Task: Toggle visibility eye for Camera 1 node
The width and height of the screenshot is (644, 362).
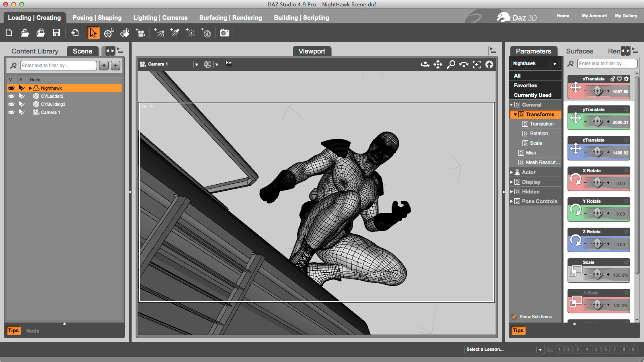Action: tap(11, 112)
